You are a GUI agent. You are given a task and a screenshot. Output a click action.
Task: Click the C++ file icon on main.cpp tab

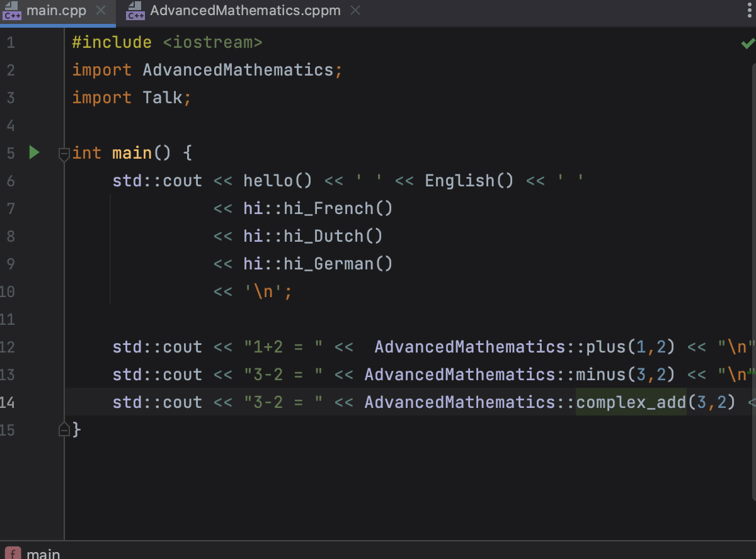[13, 11]
